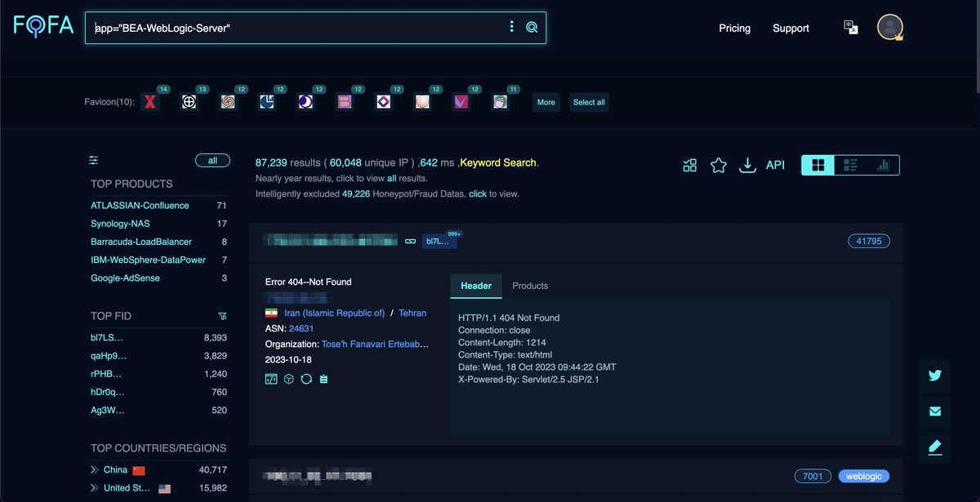The image size is (980, 502).
Task: Click the API button
Action: [x=775, y=165]
